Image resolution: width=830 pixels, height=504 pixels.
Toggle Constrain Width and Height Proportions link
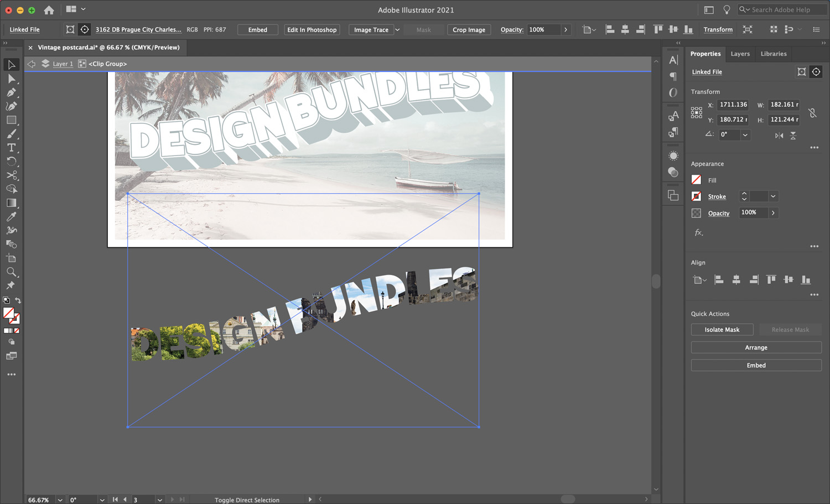coord(812,112)
